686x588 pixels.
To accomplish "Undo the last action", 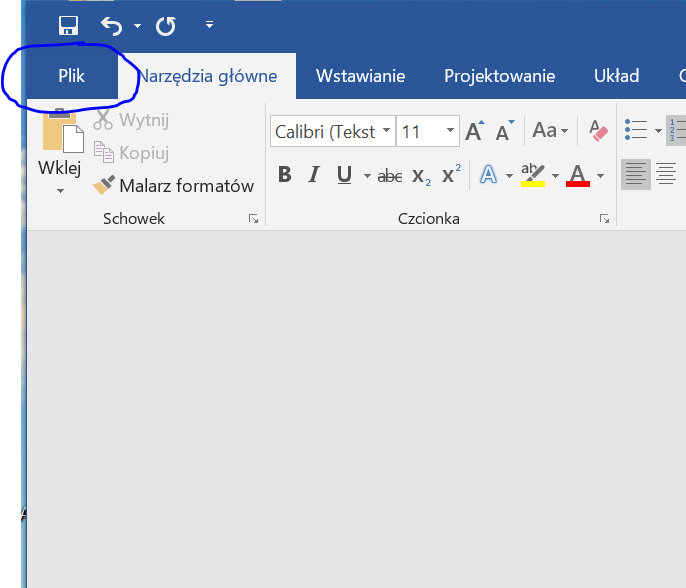I will (x=111, y=26).
